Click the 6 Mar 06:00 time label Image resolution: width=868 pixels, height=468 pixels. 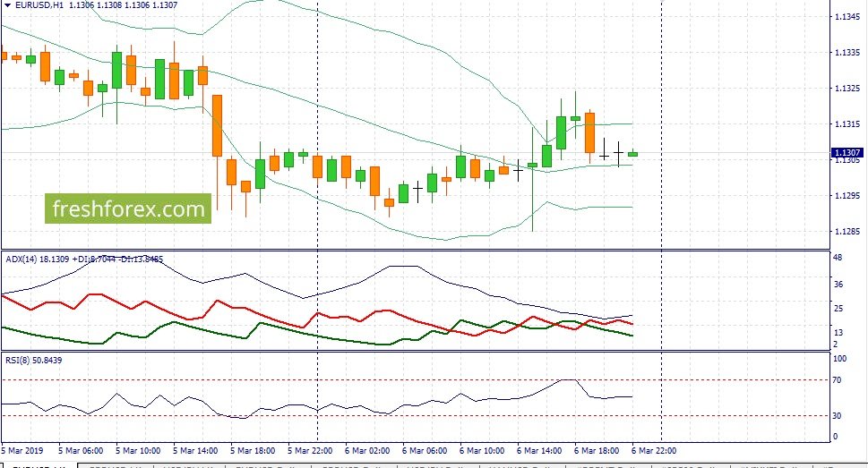[x=425, y=451]
